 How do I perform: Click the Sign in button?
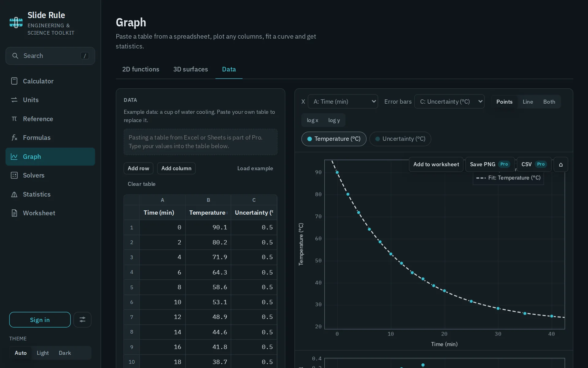click(40, 320)
